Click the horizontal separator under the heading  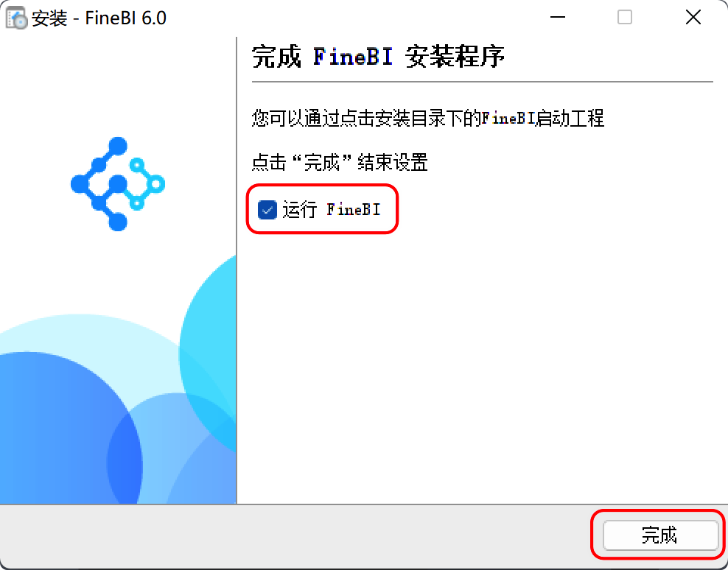[x=483, y=82]
